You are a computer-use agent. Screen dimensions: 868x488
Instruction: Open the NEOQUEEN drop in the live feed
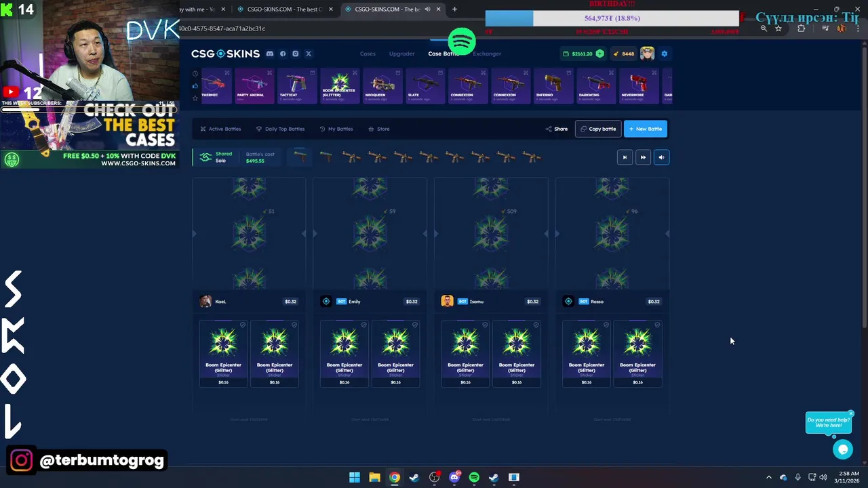pyautogui.click(x=383, y=86)
